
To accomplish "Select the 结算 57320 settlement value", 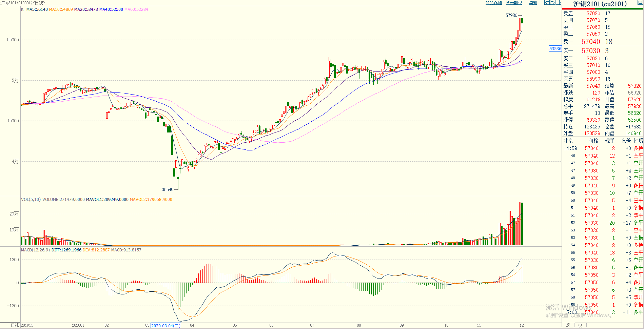I will click(x=635, y=86).
